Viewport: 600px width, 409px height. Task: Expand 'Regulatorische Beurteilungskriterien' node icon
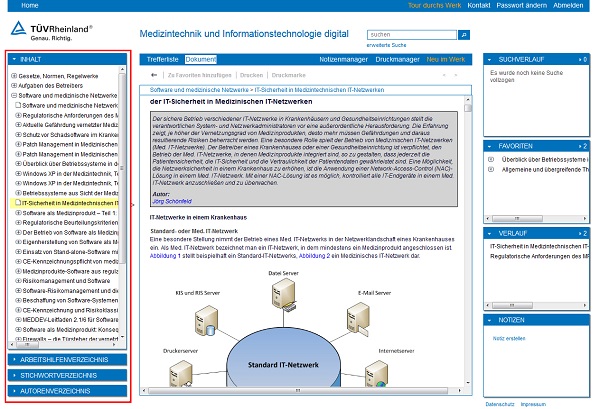(x=18, y=222)
